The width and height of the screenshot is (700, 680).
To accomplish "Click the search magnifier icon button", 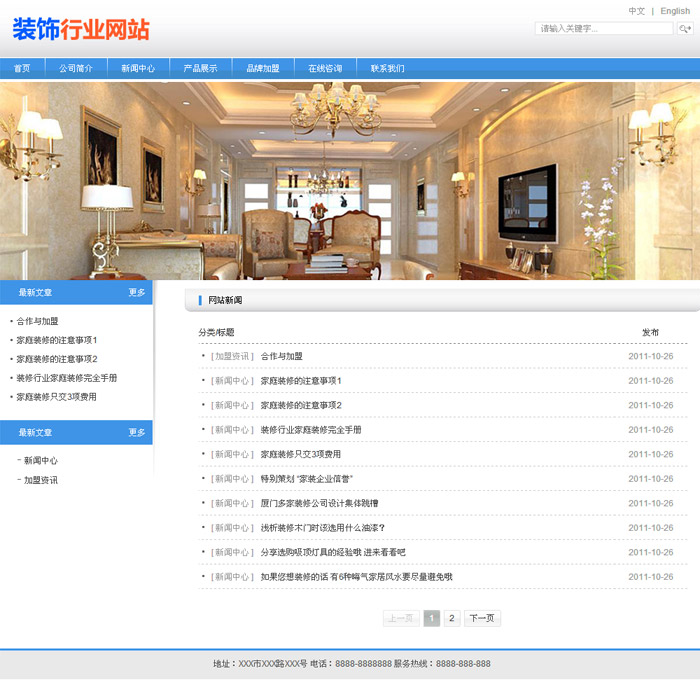I will coord(685,29).
